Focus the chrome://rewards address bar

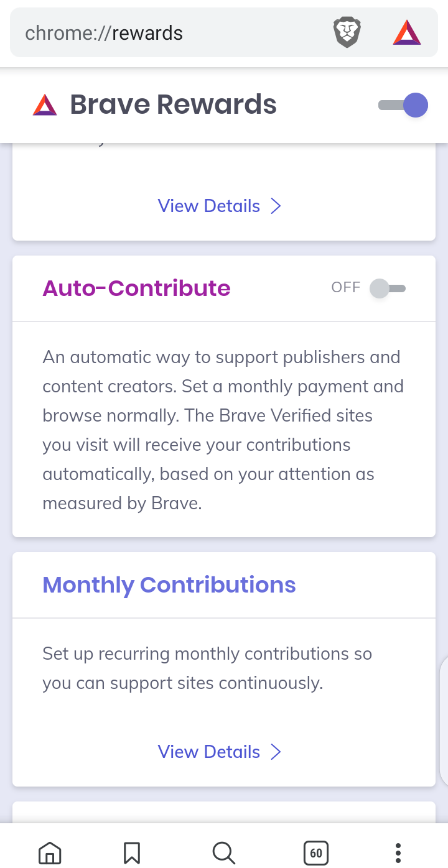(x=168, y=33)
